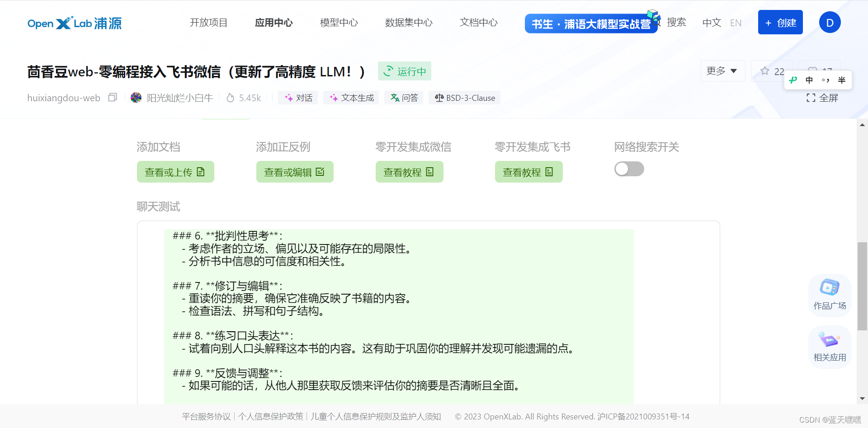Image resolution: width=868 pixels, height=428 pixels.
Task: Open the 相关应用 side panel icon
Action: 830,347
